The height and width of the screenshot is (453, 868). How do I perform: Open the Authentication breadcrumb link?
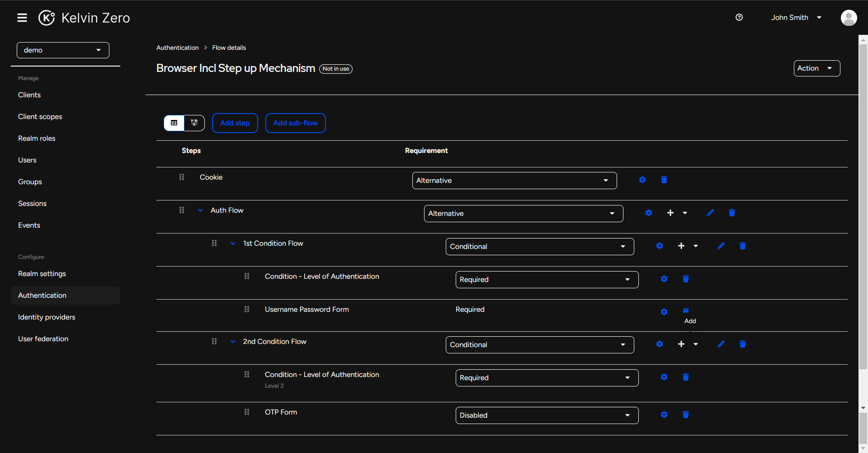point(177,48)
